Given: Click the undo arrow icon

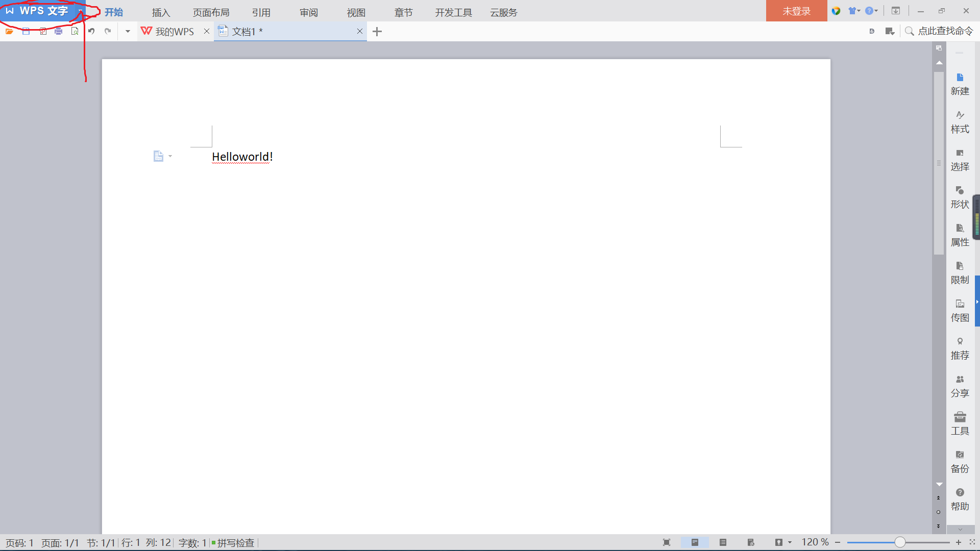Looking at the screenshot, I should [x=91, y=32].
